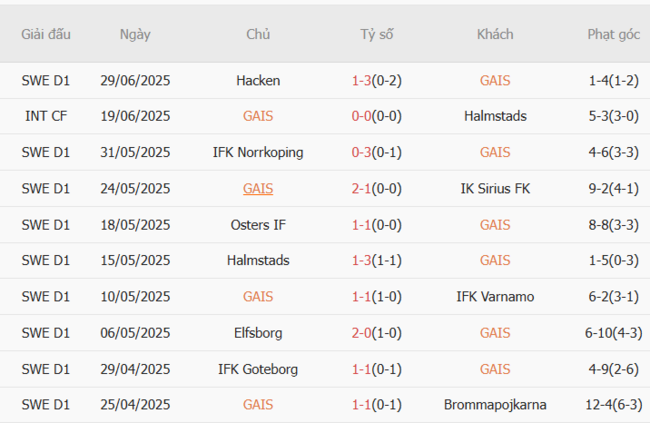Select the Halmstads away team on 19/06/2025
This screenshot has width=650, height=423.
point(495,116)
